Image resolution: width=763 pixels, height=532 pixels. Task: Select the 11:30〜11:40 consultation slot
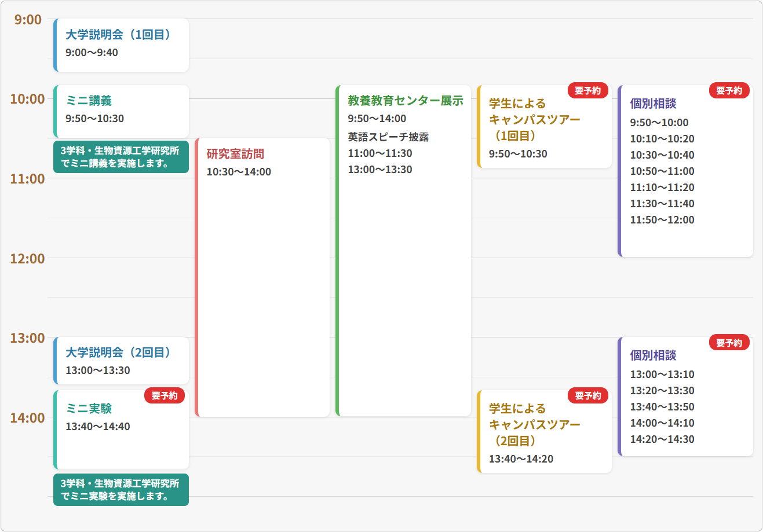662,204
